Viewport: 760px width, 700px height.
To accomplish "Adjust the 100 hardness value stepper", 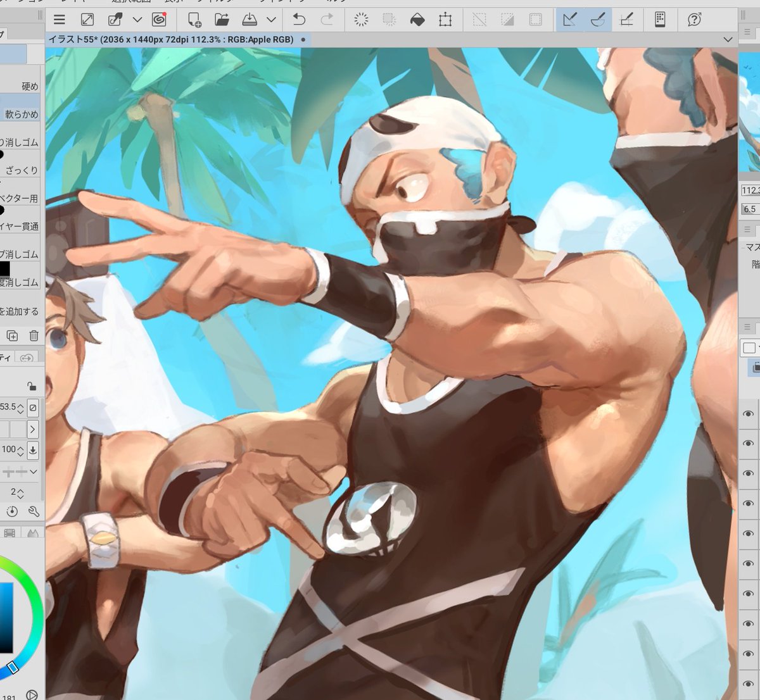I will [x=20, y=450].
